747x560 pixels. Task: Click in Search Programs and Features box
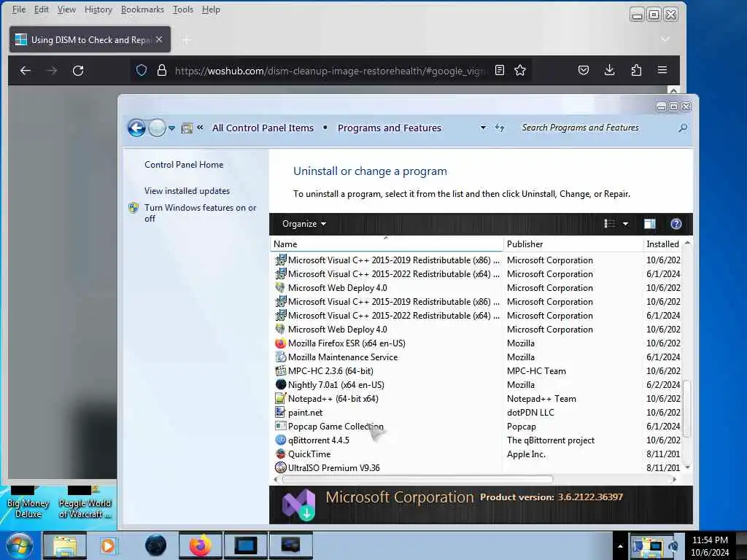pos(597,128)
